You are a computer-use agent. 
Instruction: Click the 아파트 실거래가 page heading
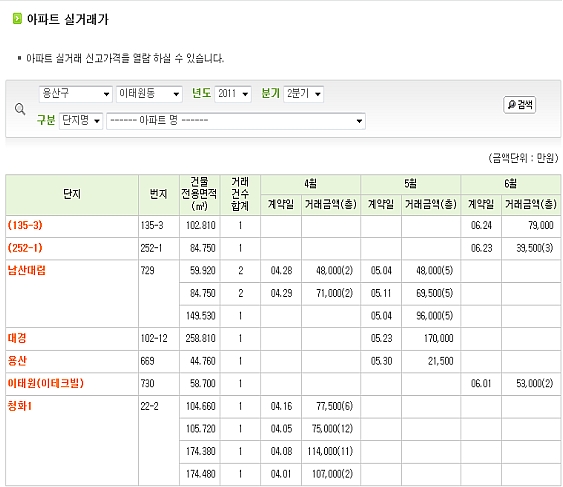coord(67,19)
